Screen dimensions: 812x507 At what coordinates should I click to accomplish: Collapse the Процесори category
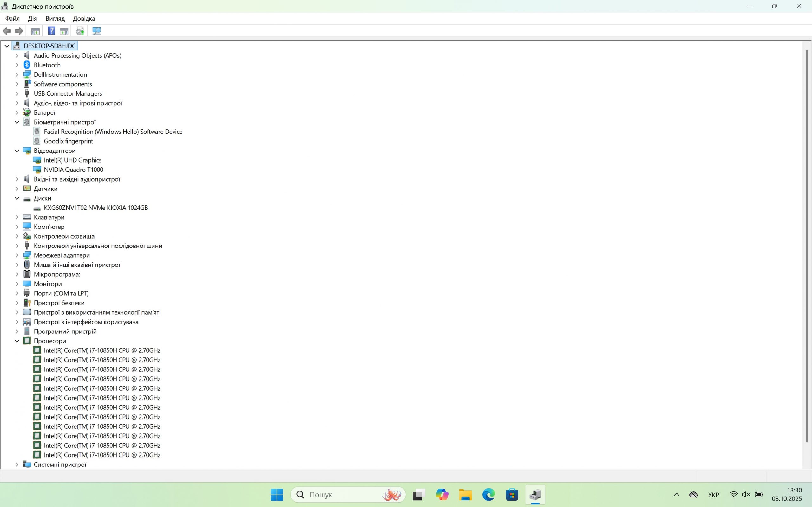tap(17, 341)
